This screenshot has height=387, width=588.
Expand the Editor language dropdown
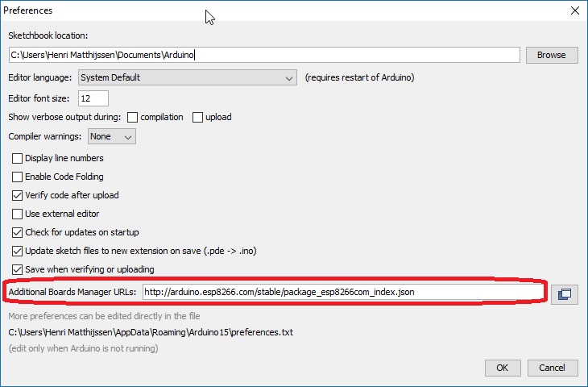click(x=188, y=77)
